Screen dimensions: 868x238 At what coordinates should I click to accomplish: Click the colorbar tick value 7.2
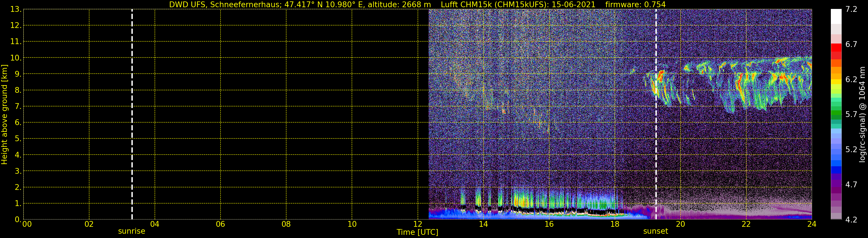click(851, 9)
